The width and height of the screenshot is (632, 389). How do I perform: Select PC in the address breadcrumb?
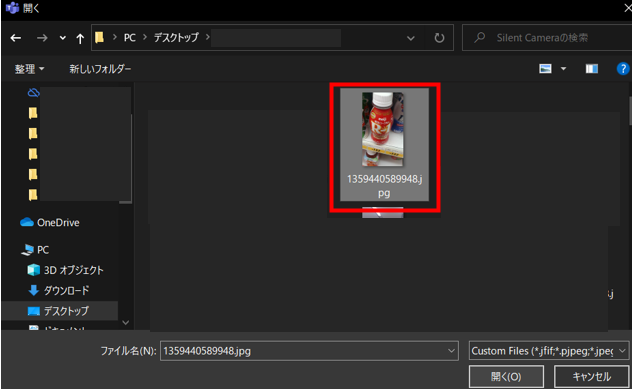click(x=129, y=37)
